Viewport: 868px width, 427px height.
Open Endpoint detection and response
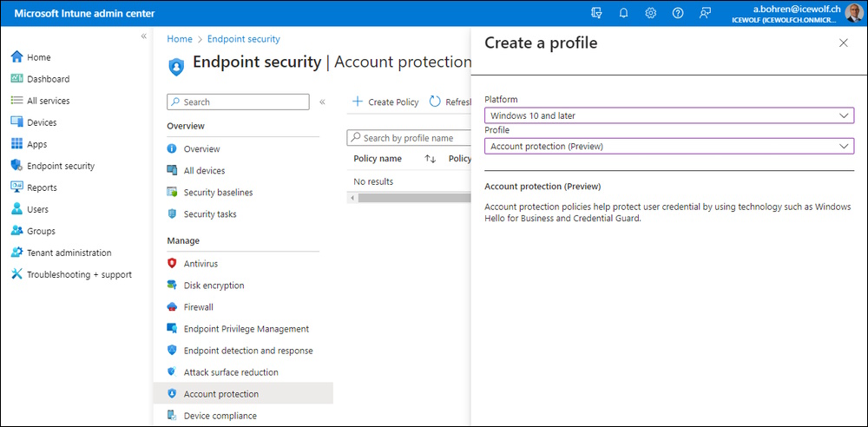coord(248,351)
